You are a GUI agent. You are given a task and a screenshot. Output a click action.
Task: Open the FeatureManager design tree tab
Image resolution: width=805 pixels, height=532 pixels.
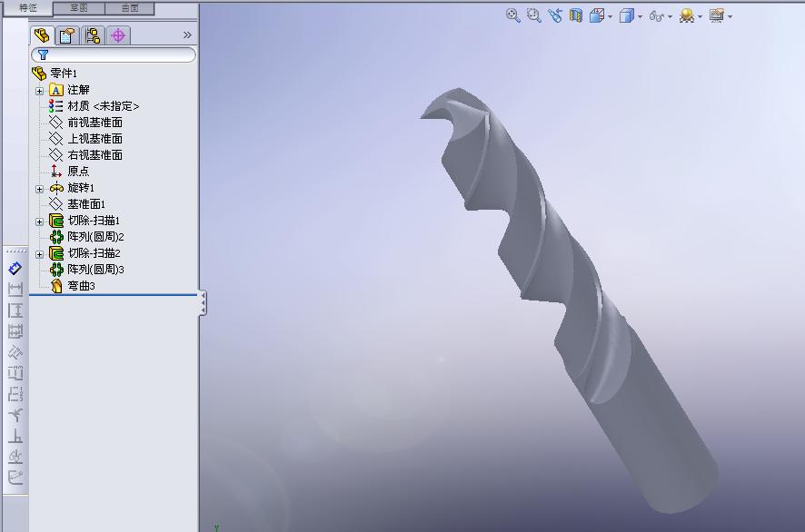click(42, 34)
